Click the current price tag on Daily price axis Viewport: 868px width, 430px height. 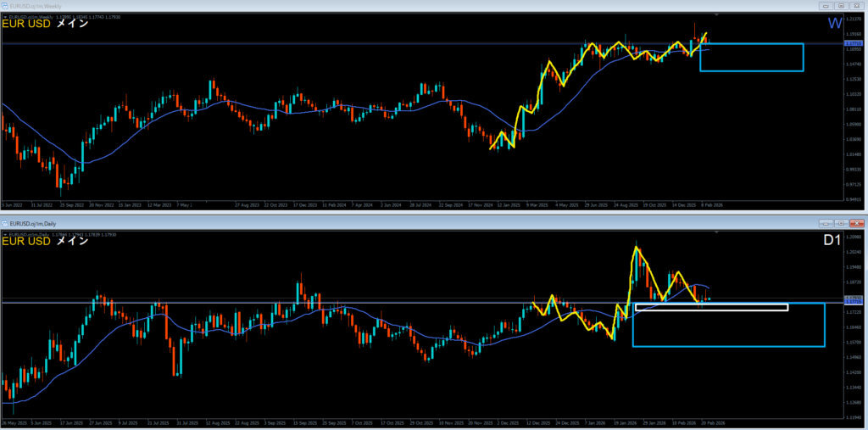click(854, 300)
